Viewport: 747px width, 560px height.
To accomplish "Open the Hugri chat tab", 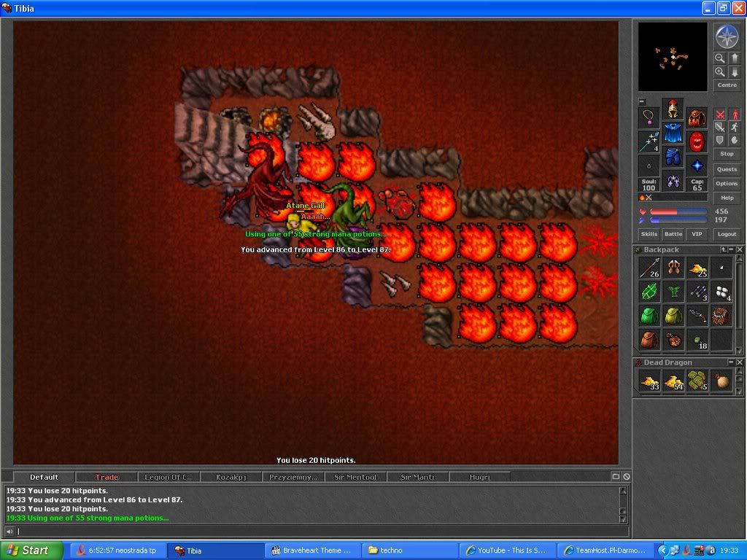I will 480,477.
